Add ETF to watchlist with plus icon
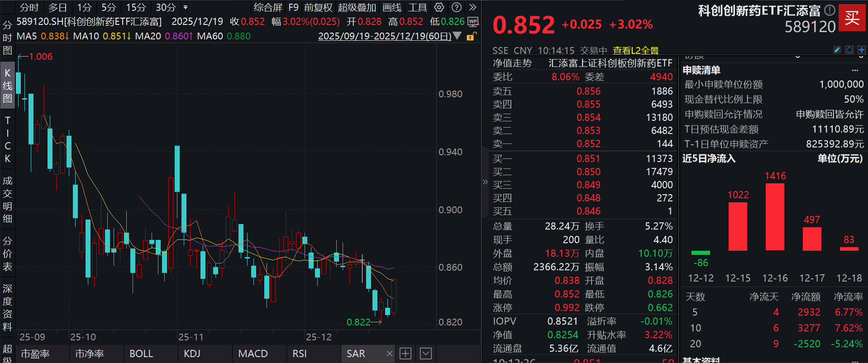The width and height of the screenshot is (868, 363). click(x=861, y=50)
